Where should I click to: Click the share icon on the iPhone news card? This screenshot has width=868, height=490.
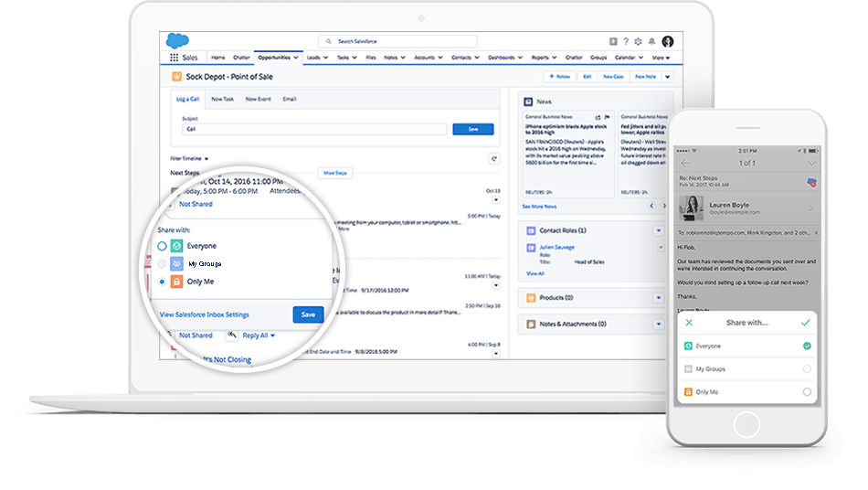tap(598, 117)
